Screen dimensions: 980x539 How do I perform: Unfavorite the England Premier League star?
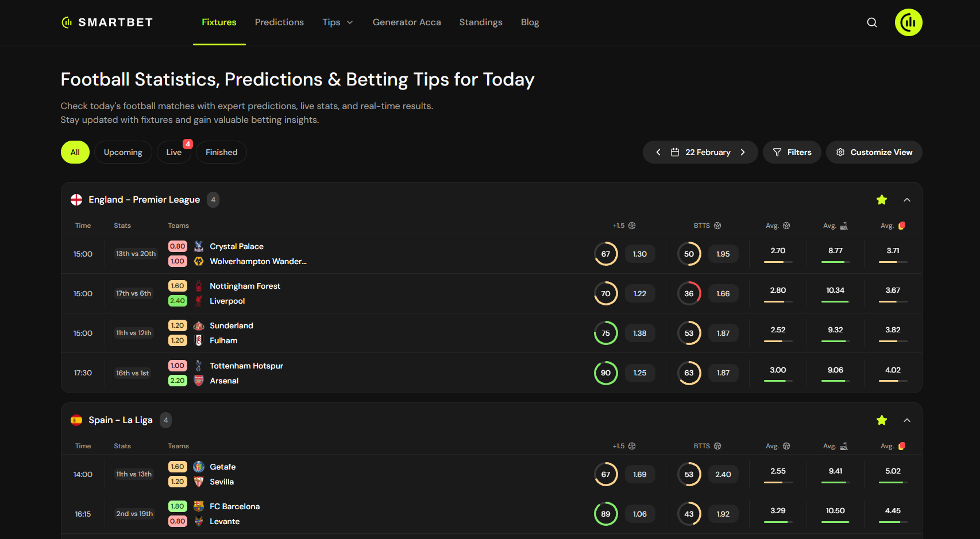(x=882, y=200)
